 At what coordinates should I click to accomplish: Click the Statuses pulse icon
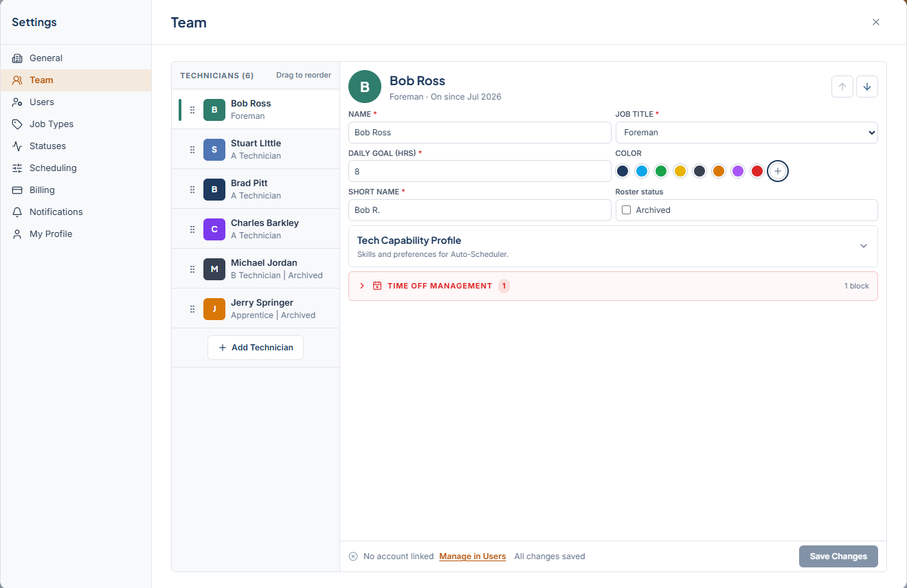[17, 146]
